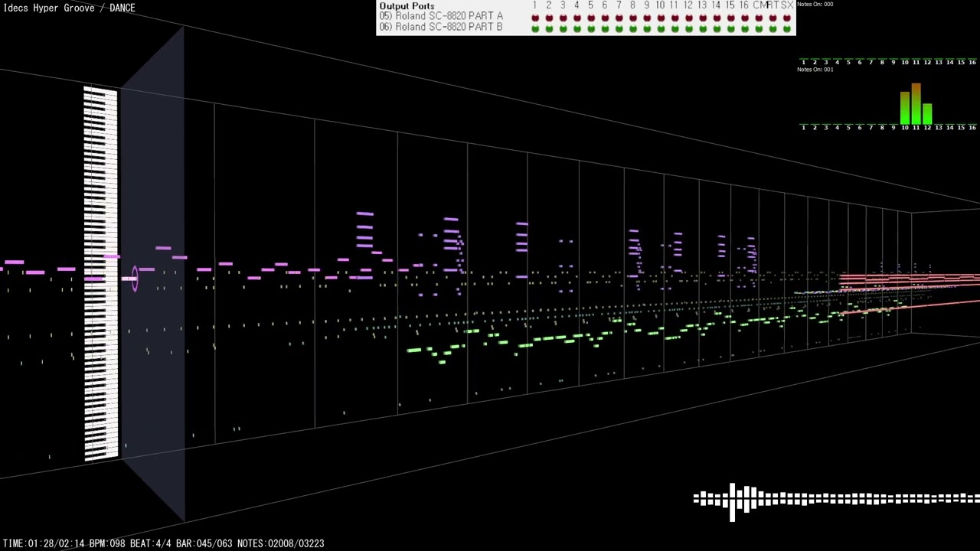Click the vertical piano keyboard
The width and height of the screenshot is (980, 551).
click(101, 273)
